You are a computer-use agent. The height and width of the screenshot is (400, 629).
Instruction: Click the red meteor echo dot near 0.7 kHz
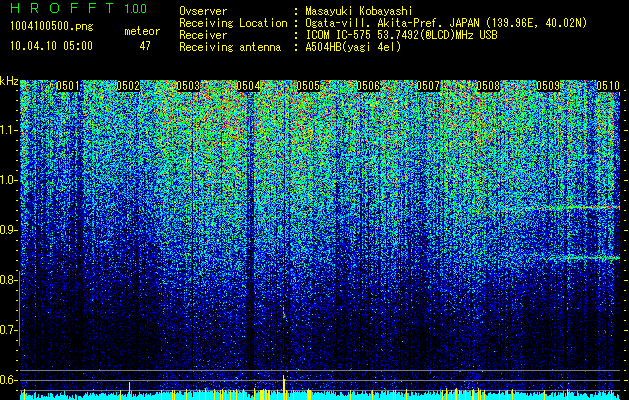tap(284, 316)
